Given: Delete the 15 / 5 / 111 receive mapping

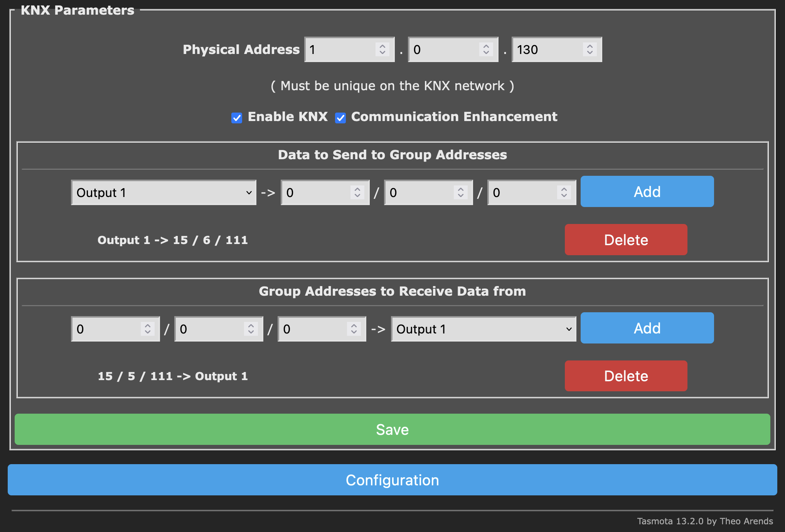Looking at the screenshot, I should [x=625, y=376].
